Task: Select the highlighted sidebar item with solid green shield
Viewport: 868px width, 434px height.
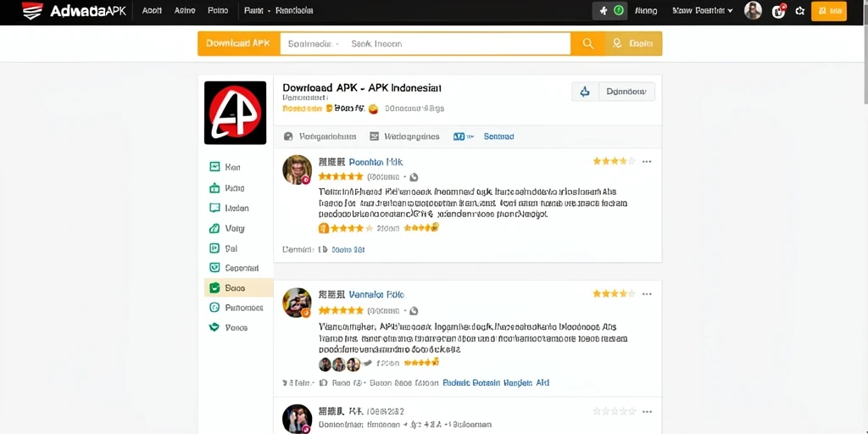Action: [238, 288]
